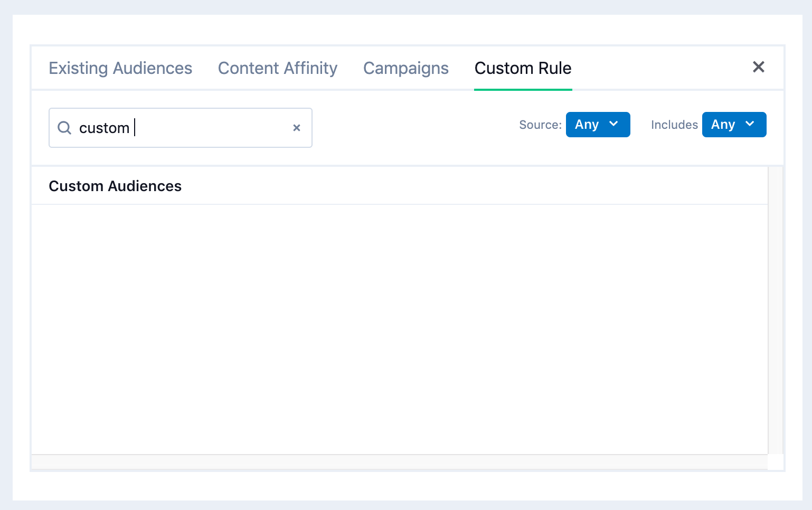Click the Source: label

tap(540, 125)
